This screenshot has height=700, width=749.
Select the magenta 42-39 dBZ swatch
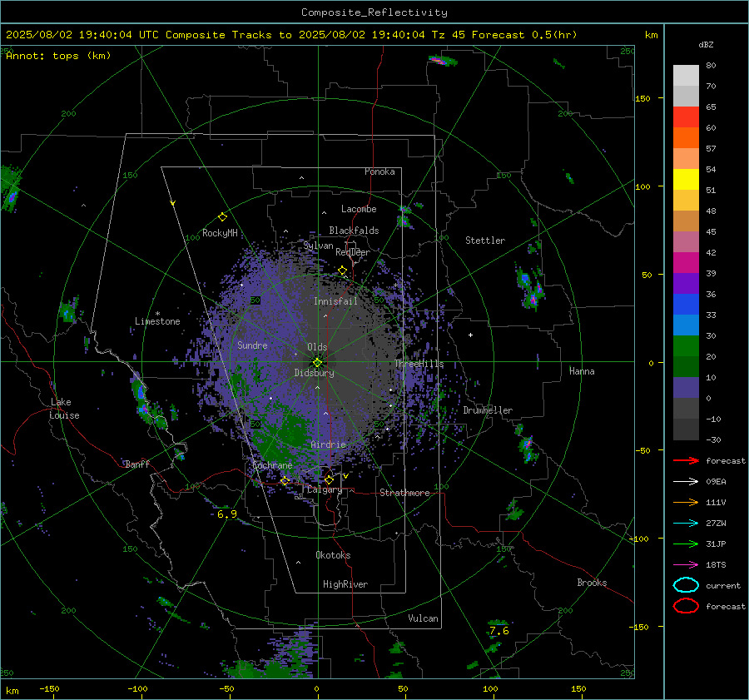click(686, 262)
